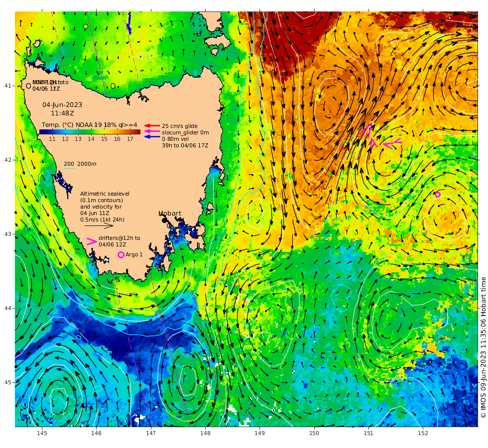Click the (0.1m contours) text
The height and width of the screenshot is (448, 488).
click(x=102, y=200)
